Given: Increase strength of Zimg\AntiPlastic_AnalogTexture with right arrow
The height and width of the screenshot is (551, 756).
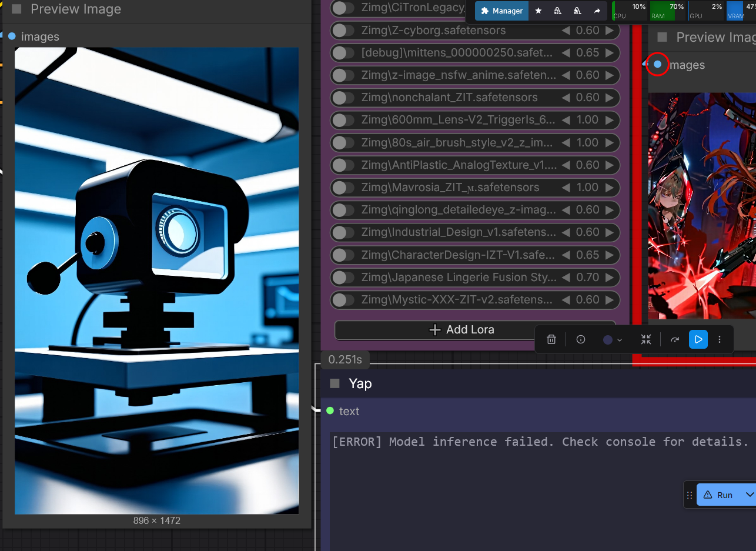Looking at the screenshot, I should 610,165.
